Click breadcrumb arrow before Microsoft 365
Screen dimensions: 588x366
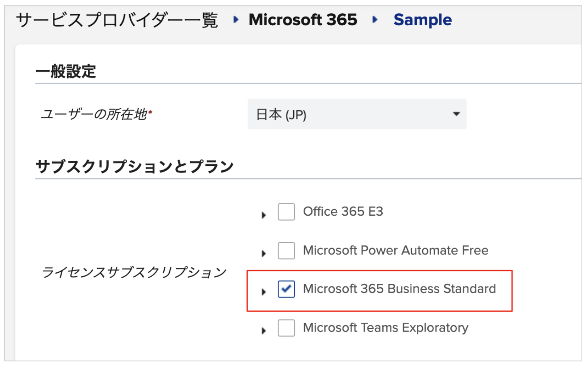(x=236, y=19)
